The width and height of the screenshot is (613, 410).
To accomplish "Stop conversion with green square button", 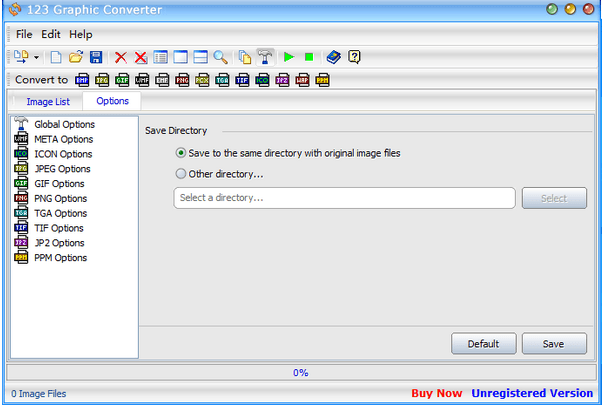I will coord(309,57).
